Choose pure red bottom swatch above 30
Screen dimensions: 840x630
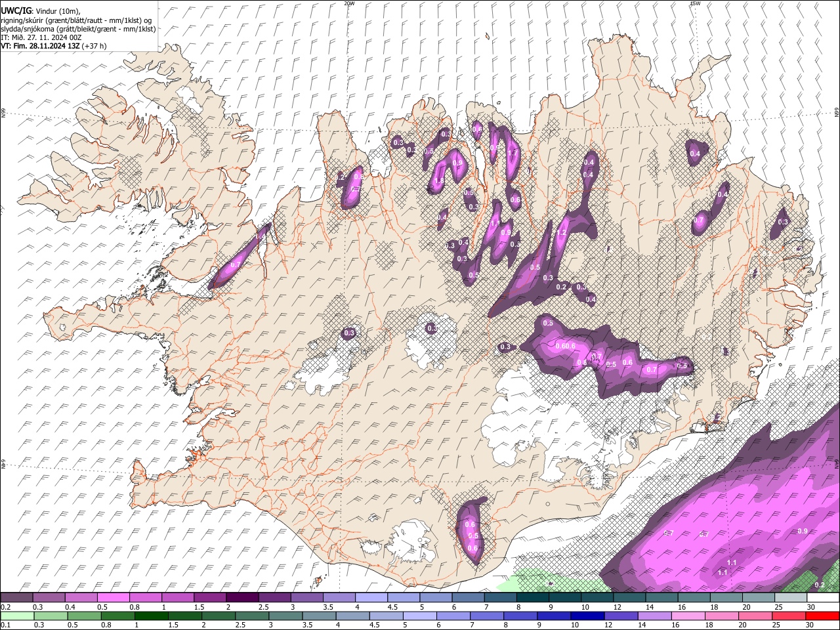(x=823, y=616)
